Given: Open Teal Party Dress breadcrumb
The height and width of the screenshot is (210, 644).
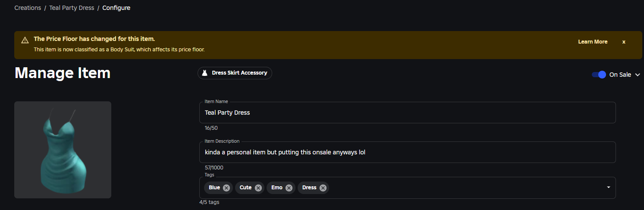Looking at the screenshot, I should coord(72,8).
